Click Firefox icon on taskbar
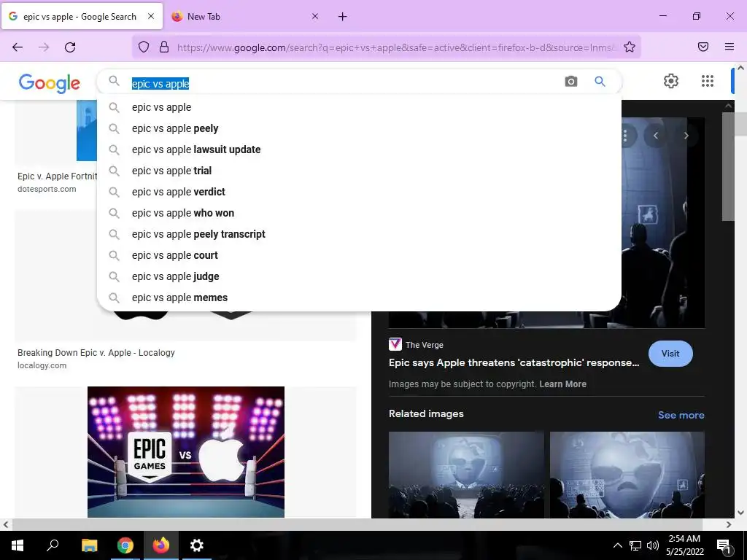 point(161,545)
